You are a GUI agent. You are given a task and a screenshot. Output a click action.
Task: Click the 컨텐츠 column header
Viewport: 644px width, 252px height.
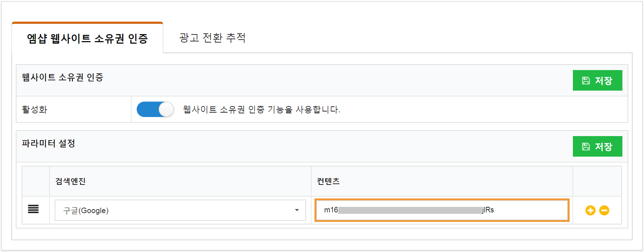click(328, 181)
